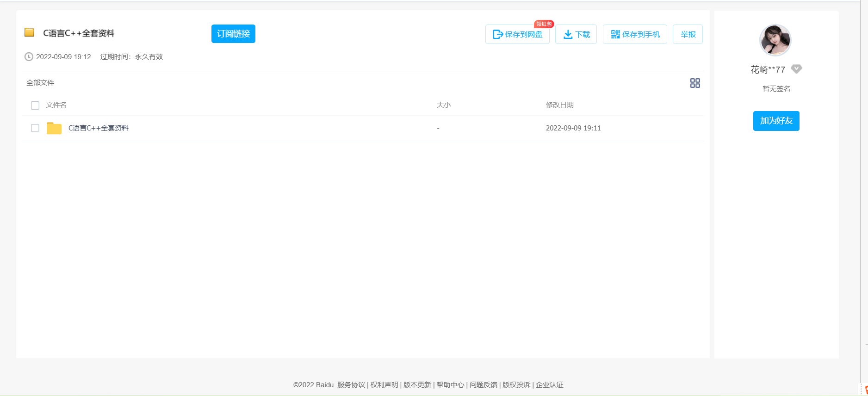Click the yellow folder icon in file row
Viewport: 868px width, 396px height.
point(54,128)
